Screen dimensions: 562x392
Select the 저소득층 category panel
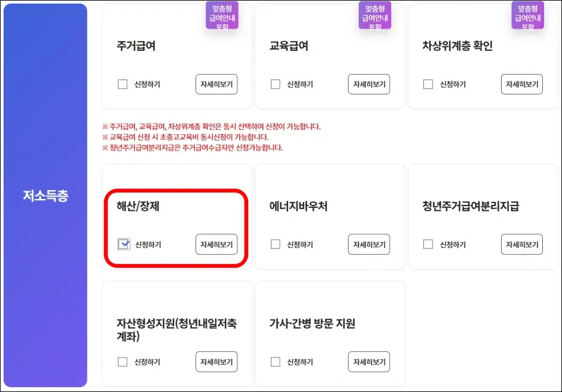click(x=45, y=195)
